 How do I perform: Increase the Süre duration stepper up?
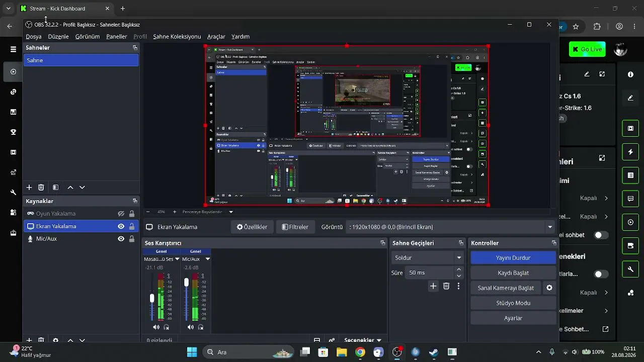[458, 269]
